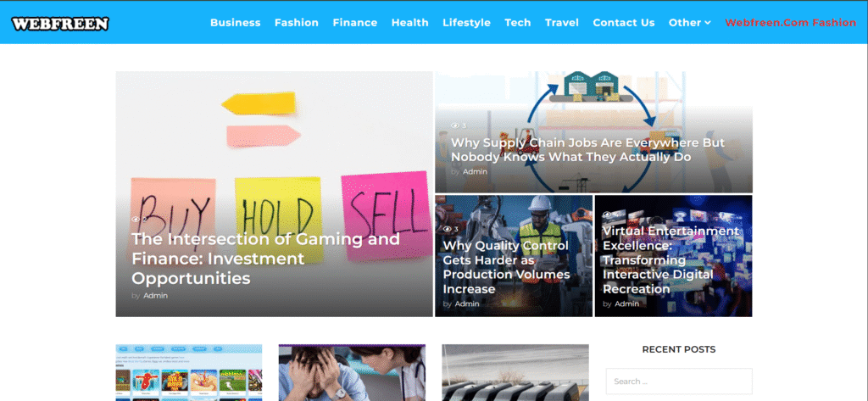This screenshot has width=868, height=401.
Task: Go to the Fashion category
Action: 296,23
